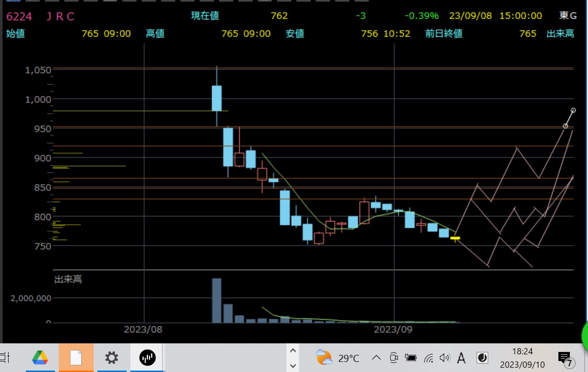Click the low price time 10:52
588x372 pixels.
click(397, 34)
